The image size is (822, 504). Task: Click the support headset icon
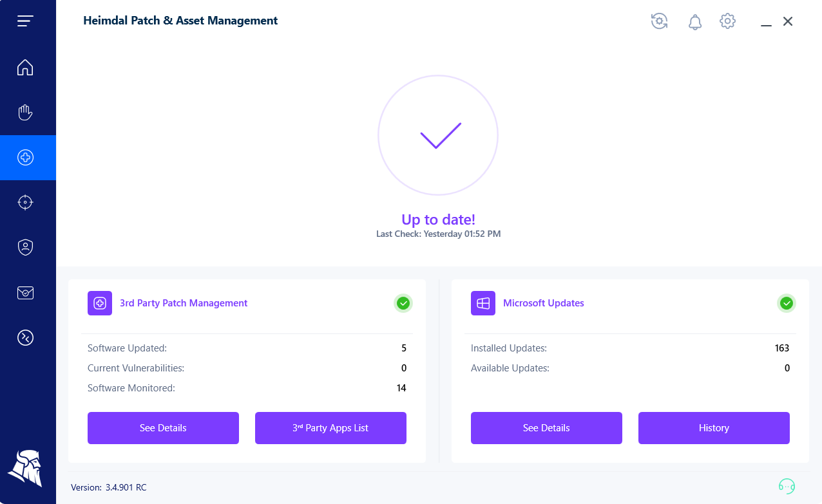[787, 486]
